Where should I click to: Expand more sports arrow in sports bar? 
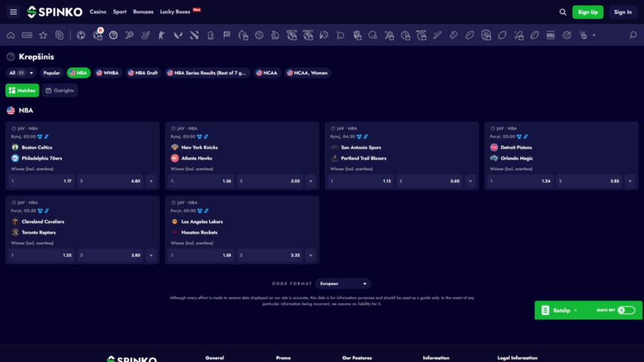(594, 36)
